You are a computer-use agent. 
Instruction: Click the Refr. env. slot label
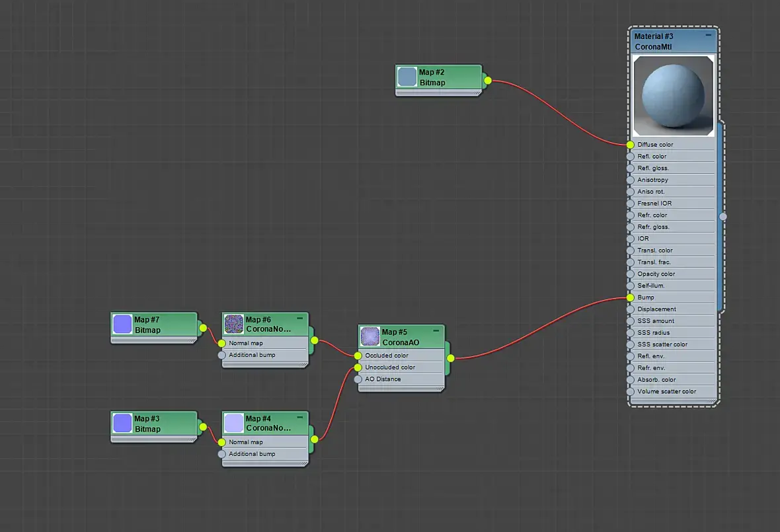[651, 368]
